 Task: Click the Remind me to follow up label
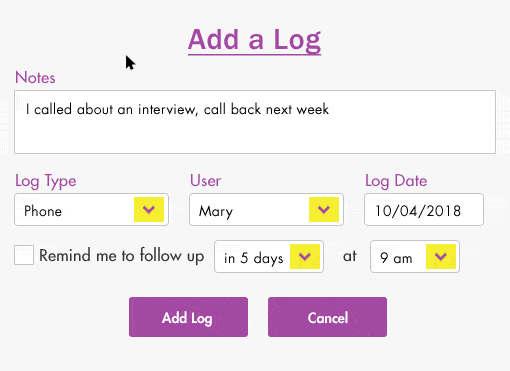point(121,256)
